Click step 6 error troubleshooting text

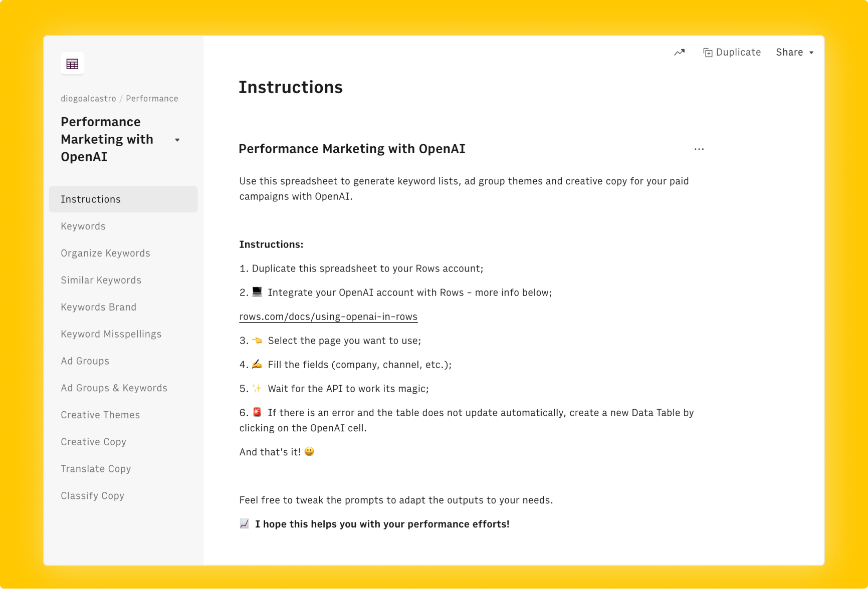[x=467, y=420]
